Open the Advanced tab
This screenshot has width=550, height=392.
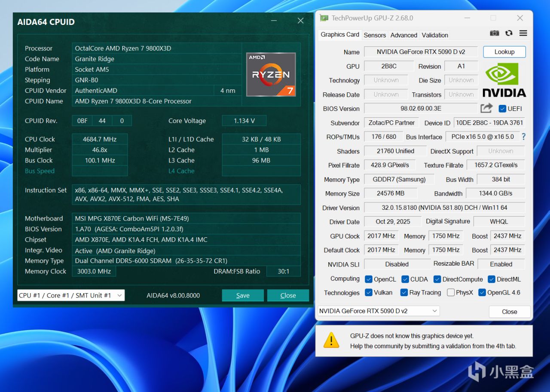pos(403,35)
